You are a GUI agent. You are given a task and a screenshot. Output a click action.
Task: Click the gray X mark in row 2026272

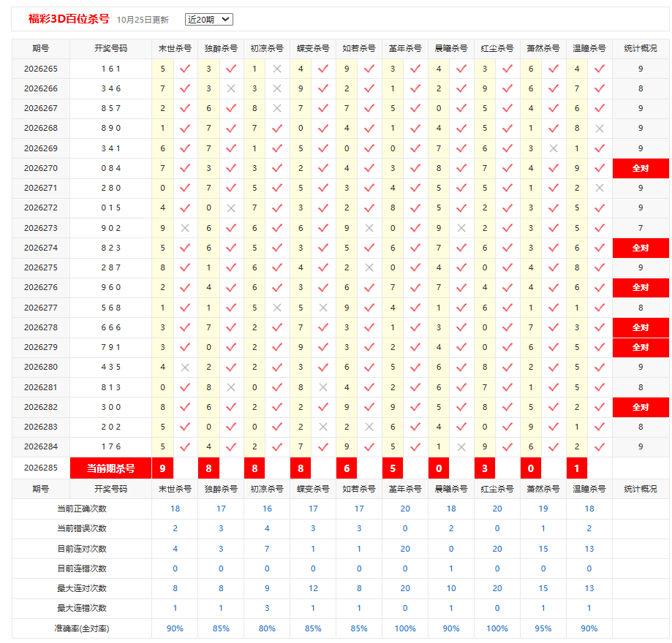pyautogui.click(x=231, y=208)
